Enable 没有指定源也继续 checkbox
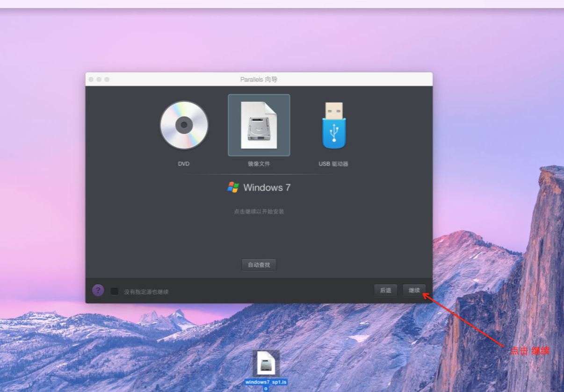 (115, 291)
